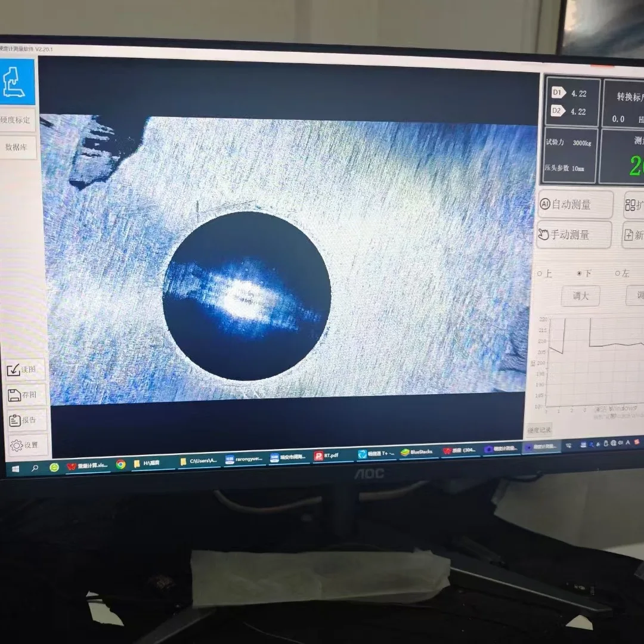Click the Sogou input icon in tray

(637, 442)
